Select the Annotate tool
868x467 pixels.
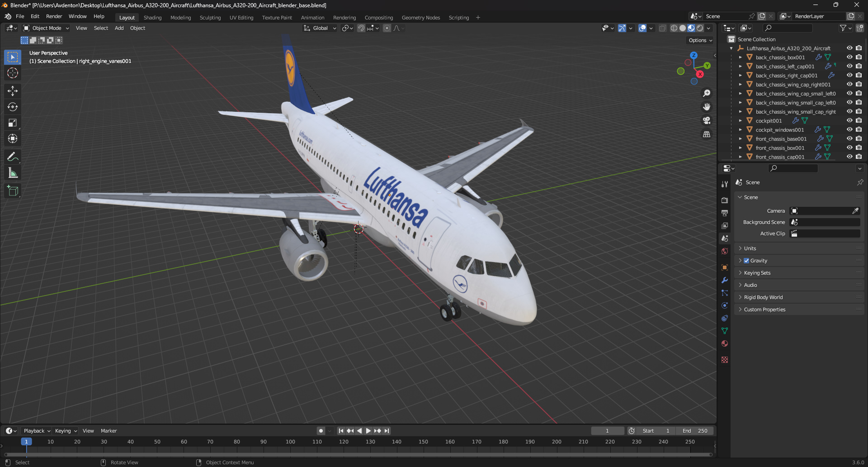click(13, 157)
